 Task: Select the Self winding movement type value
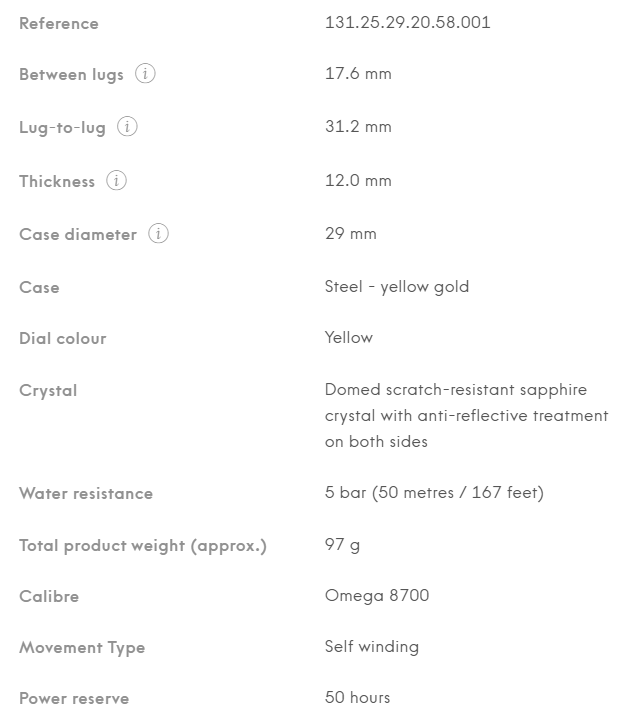click(372, 647)
